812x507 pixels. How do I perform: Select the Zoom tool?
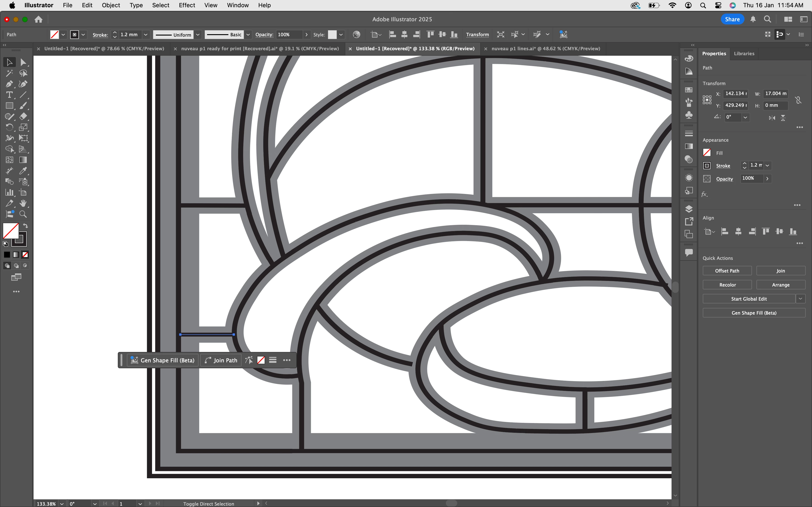coord(23,214)
